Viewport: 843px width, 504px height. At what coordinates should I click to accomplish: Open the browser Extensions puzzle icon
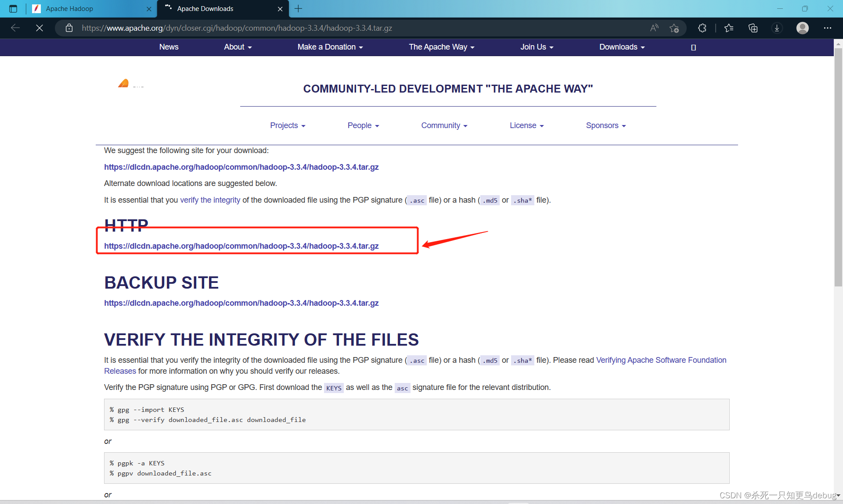point(702,28)
